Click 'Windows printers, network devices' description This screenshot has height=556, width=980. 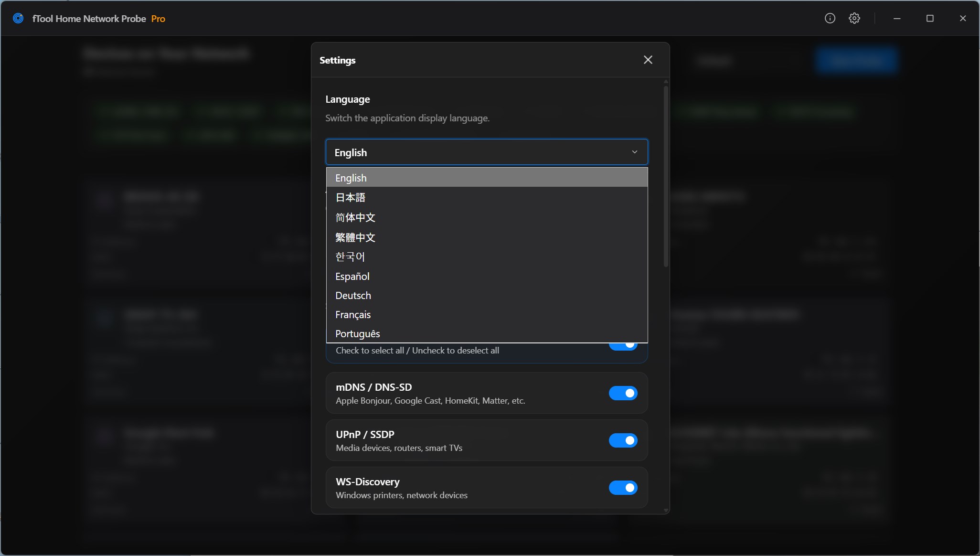click(402, 495)
